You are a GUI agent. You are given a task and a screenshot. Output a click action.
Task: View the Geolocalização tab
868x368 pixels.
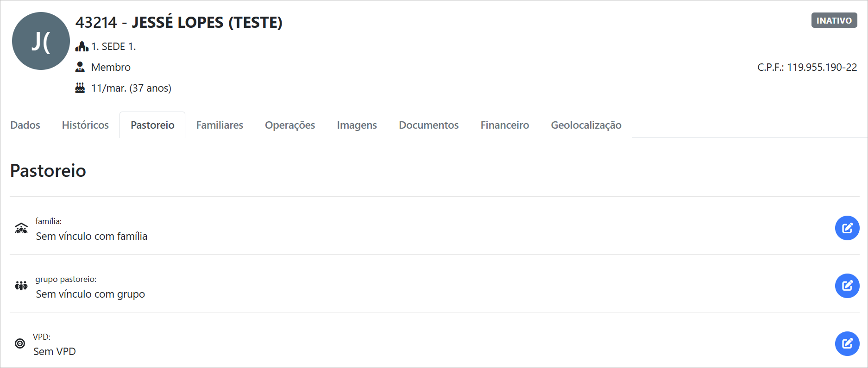pyautogui.click(x=586, y=125)
